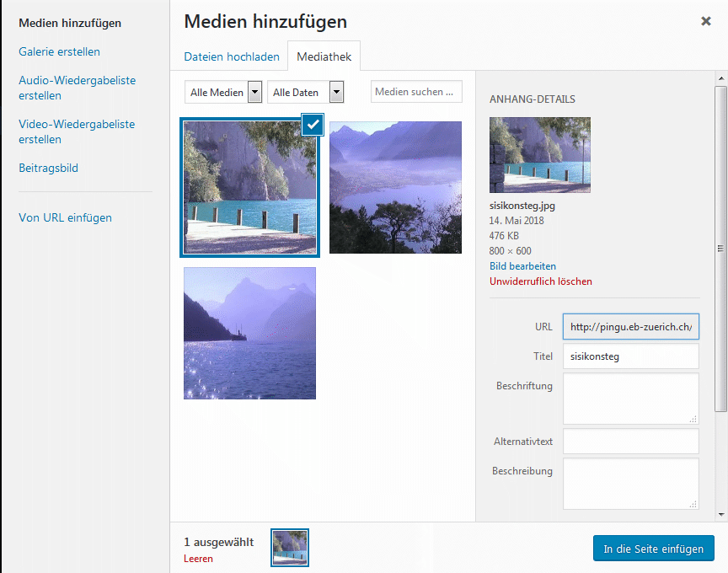The height and width of the screenshot is (573, 728).
Task: Close the Medien hinzufügen dialog
Action: 706,21
